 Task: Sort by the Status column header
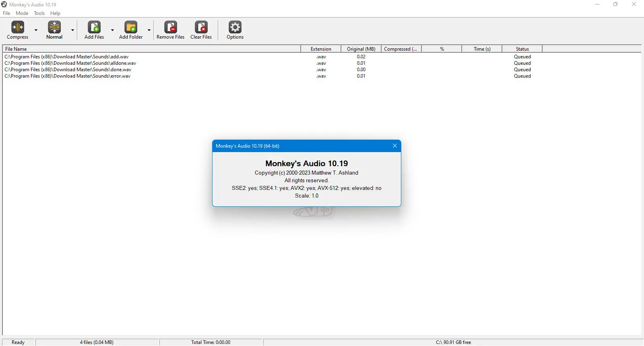(x=522, y=49)
